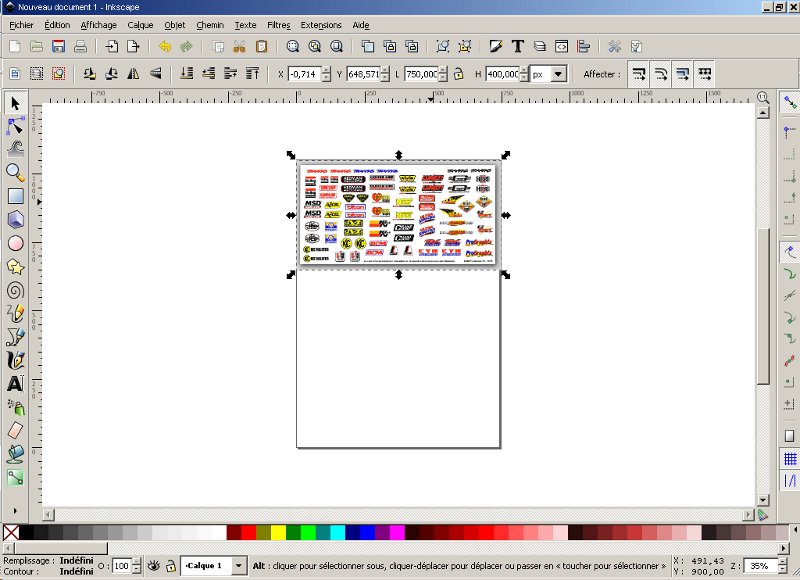800x580 pixels.
Task: Toggle scale stroke width option
Action: coord(639,74)
